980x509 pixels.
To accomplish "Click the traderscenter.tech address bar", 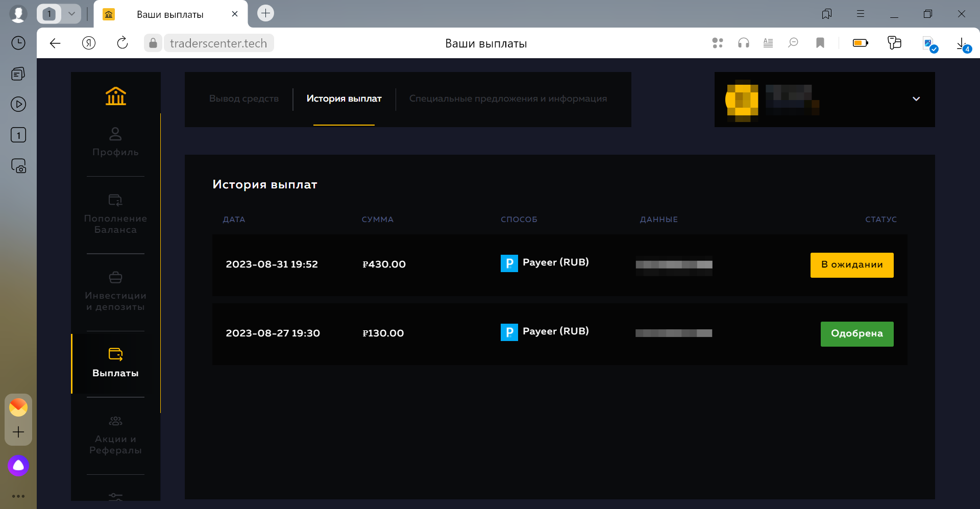I will 218,43.
